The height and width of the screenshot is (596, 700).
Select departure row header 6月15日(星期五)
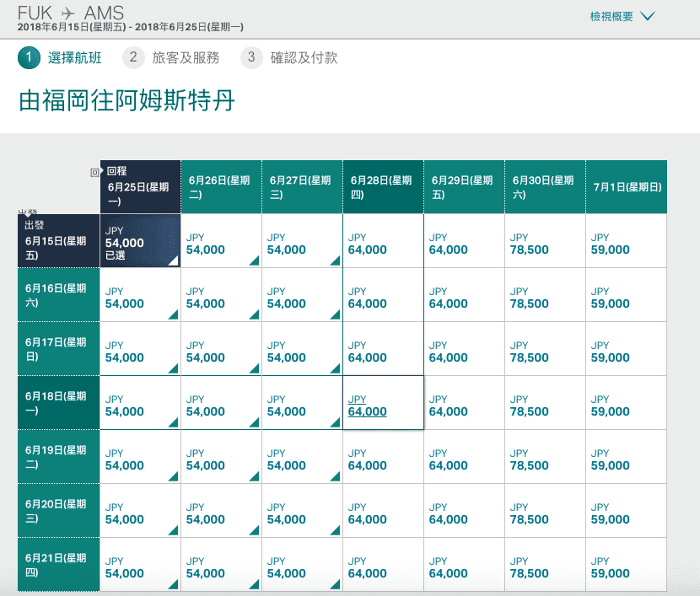tap(58, 241)
